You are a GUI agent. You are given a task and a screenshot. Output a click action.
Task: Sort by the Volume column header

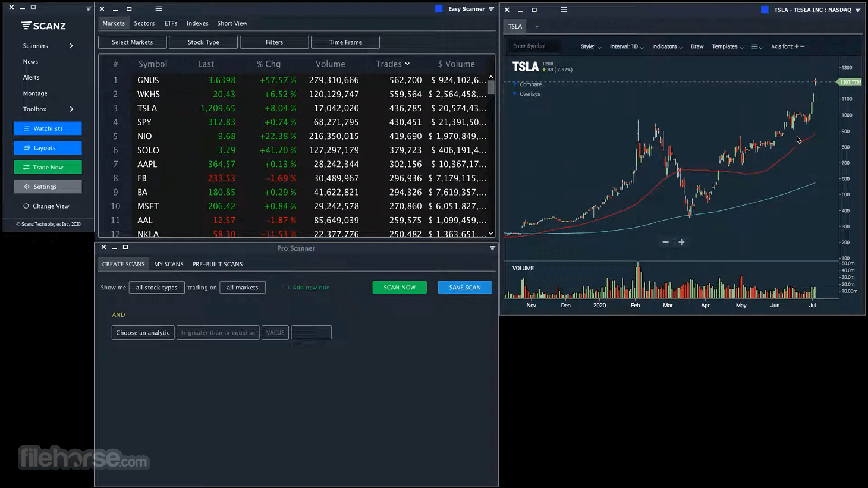coord(330,64)
